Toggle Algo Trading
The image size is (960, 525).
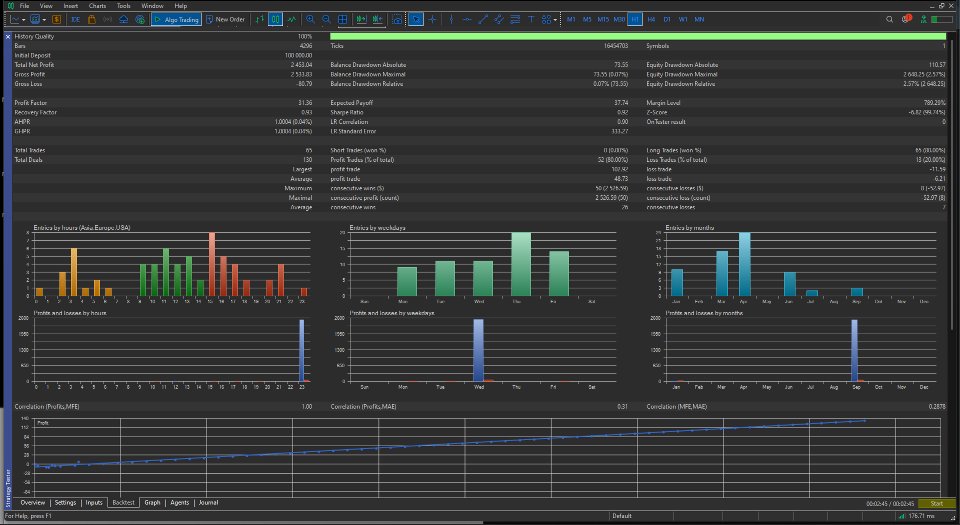coord(176,20)
